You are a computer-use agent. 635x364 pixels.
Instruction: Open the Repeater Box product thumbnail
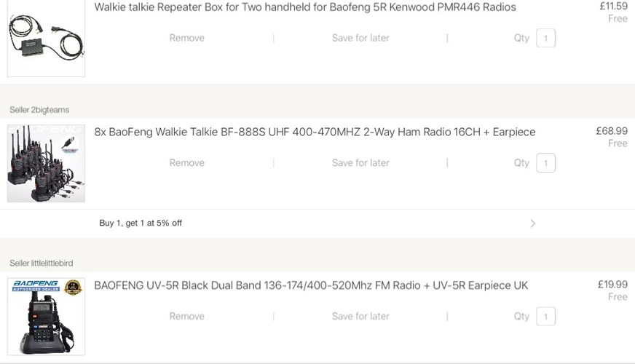click(46, 39)
